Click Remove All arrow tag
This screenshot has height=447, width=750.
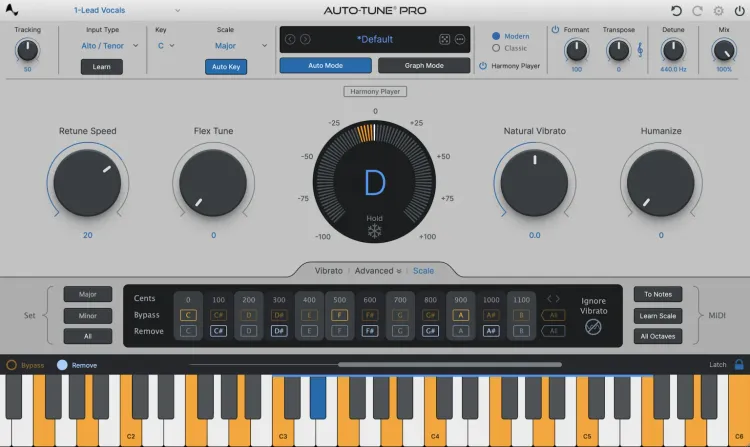point(553,331)
